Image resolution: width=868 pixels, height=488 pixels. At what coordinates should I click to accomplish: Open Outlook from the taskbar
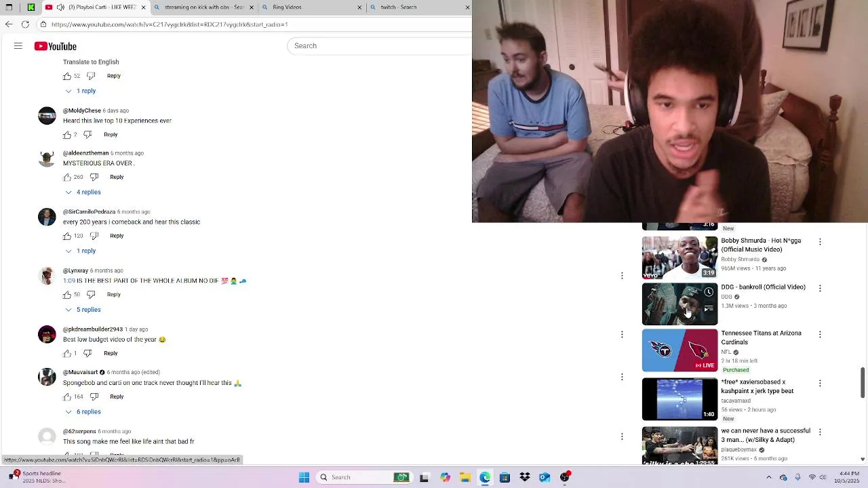tap(545, 477)
